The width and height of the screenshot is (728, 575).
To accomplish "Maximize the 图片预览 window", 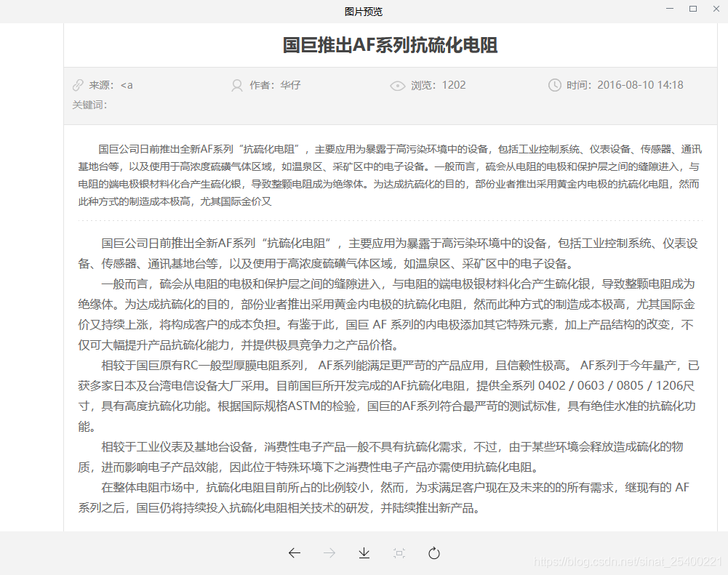I will click(x=692, y=9).
